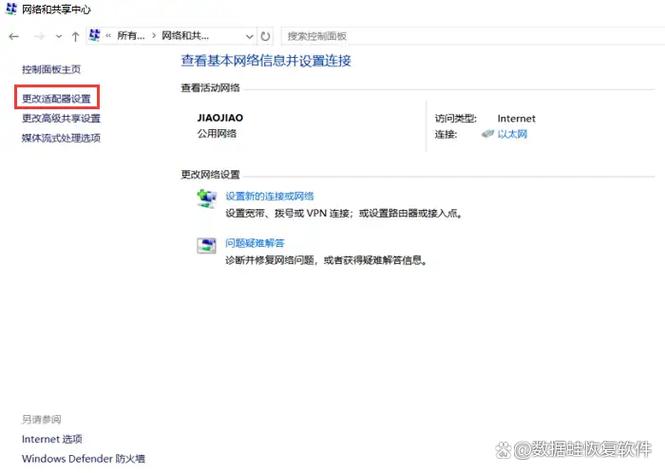Select the 所有... breadcrumb segment

pos(131,36)
